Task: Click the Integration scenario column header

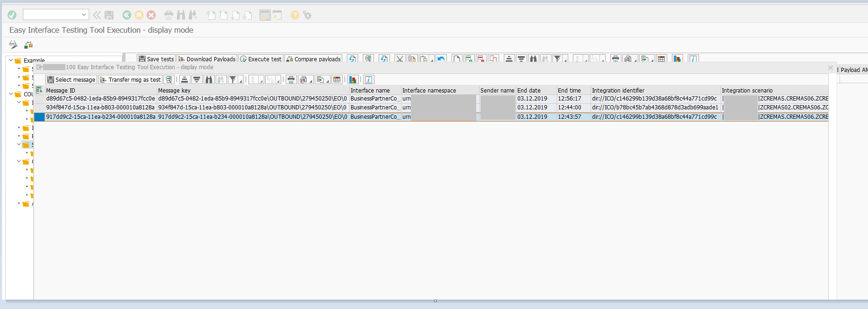Action: click(775, 91)
